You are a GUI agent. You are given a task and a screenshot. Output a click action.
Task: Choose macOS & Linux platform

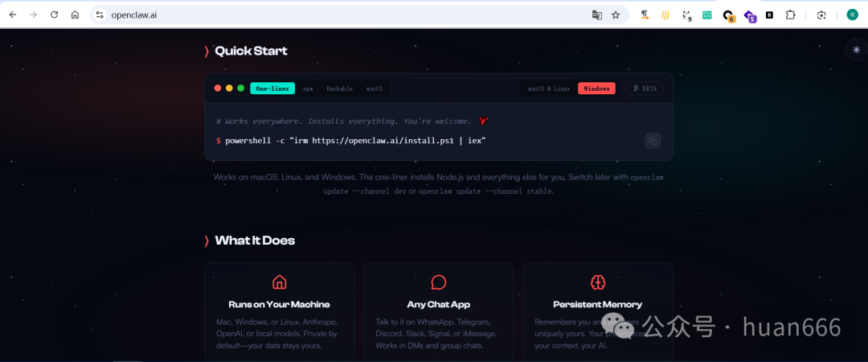[549, 88]
